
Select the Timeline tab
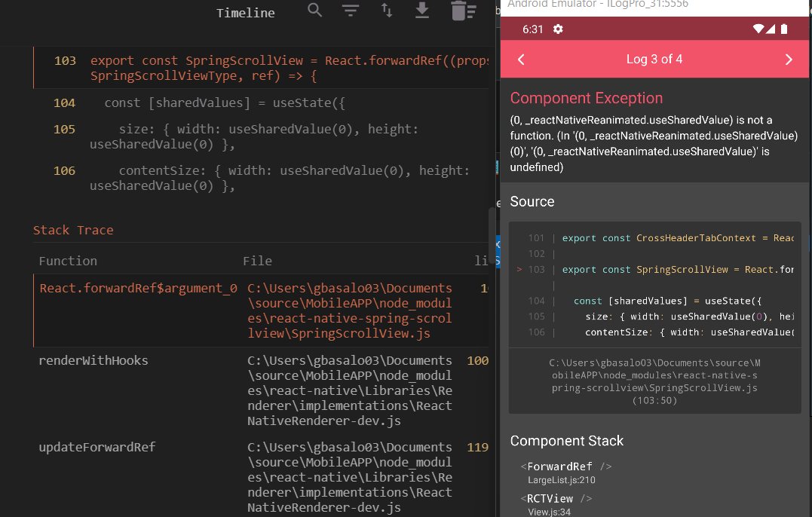[x=245, y=12]
